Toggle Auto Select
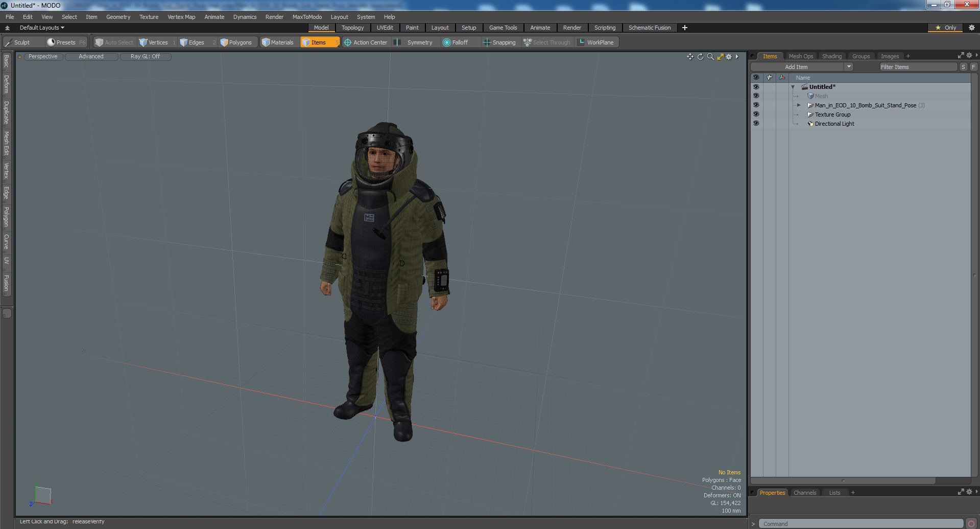The width and height of the screenshot is (980, 529). pyautogui.click(x=114, y=42)
